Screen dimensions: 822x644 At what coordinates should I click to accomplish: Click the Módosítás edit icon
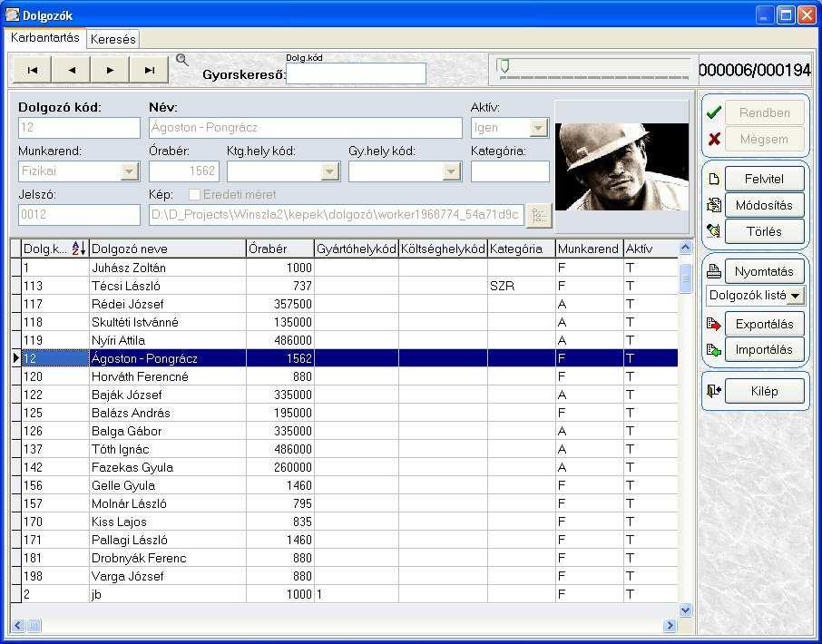coord(713,205)
